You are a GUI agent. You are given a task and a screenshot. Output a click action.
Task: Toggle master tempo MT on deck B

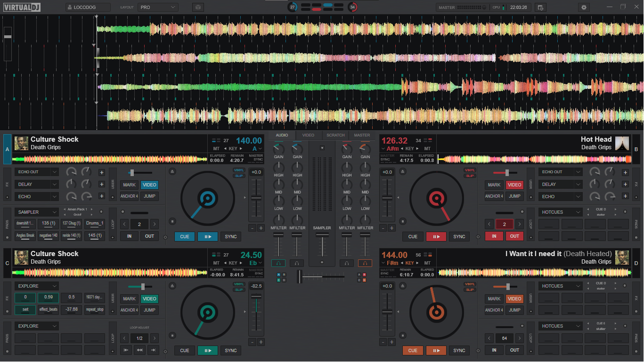(x=427, y=149)
